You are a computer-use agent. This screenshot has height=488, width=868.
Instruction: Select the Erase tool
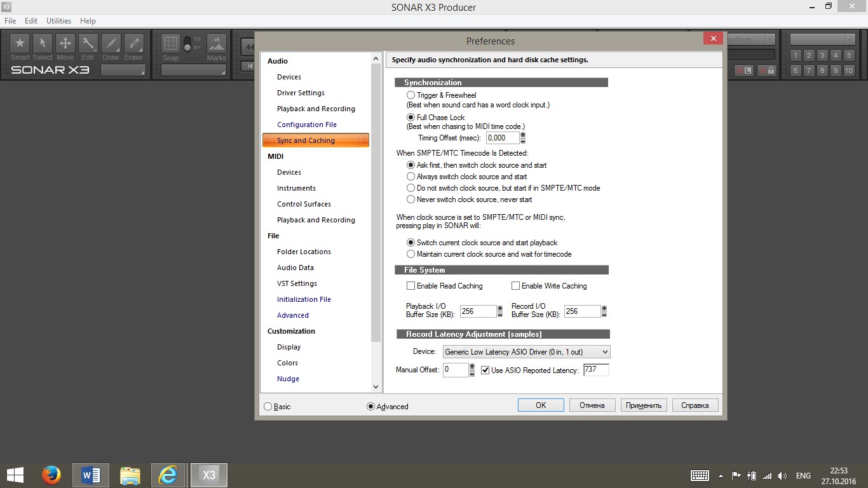(133, 43)
